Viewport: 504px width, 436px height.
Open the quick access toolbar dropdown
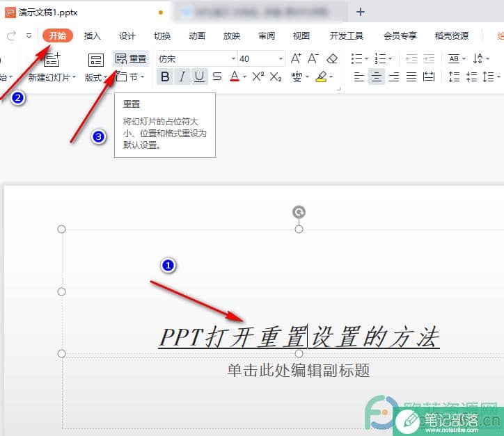29,35
